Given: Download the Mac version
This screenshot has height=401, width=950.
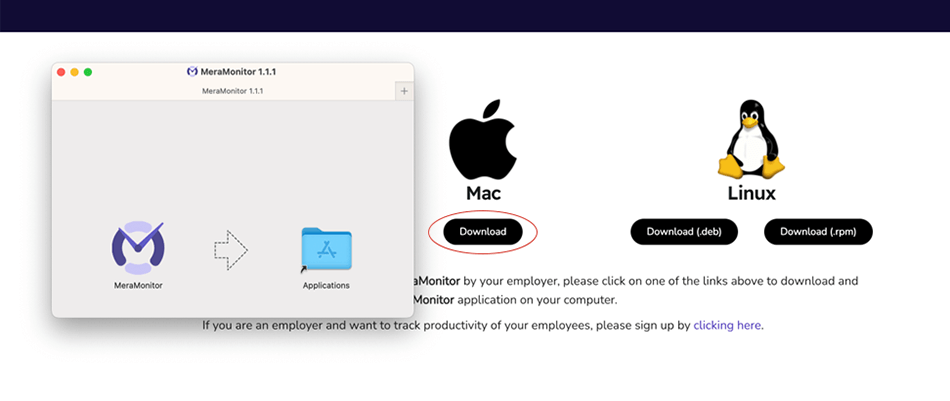Looking at the screenshot, I should click(483, 232).
